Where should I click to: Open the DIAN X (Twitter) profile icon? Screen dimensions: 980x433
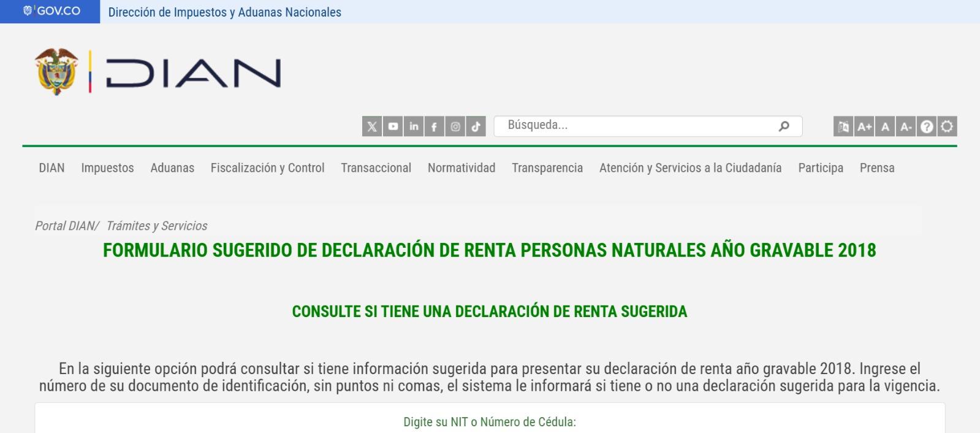click(372, 126)
